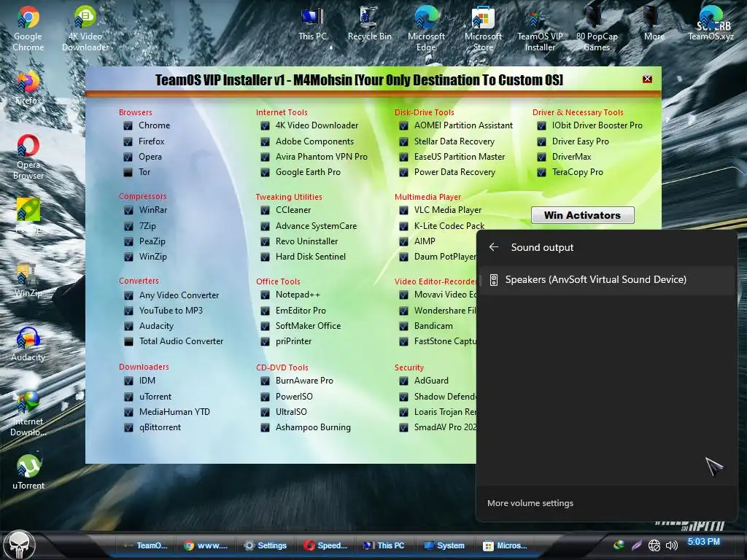The height and width of the screenshot is (560, 747).
Task: Open Audacity desktop icon
Action: tap(28, 344)
